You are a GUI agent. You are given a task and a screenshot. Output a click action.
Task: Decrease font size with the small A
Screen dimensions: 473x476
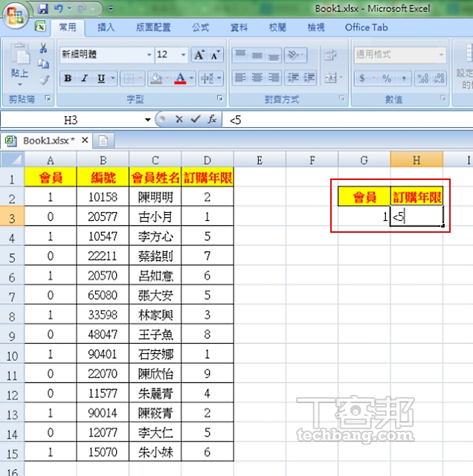[x=216, y=55]
